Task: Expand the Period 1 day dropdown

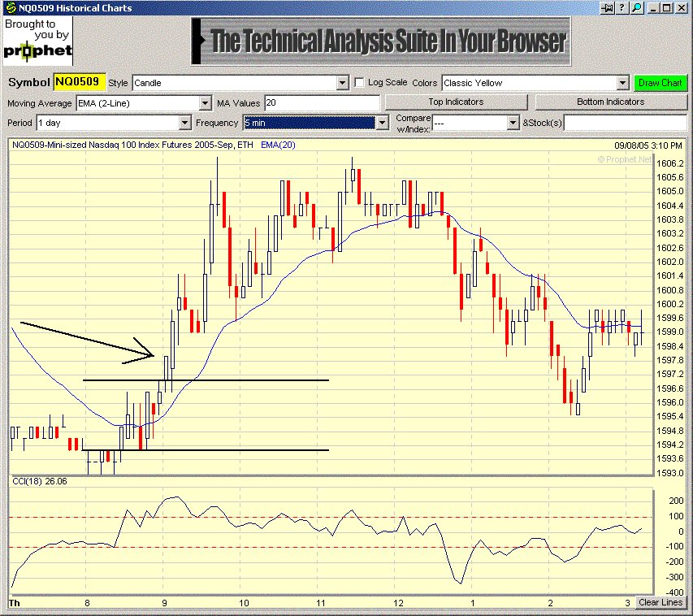Action: point(184,123)
